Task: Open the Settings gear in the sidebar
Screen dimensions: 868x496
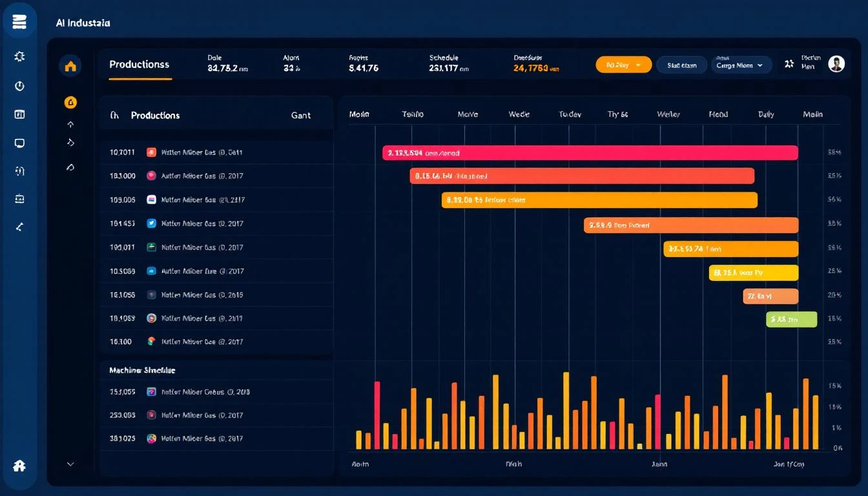Action: click(x=19, y=56)
